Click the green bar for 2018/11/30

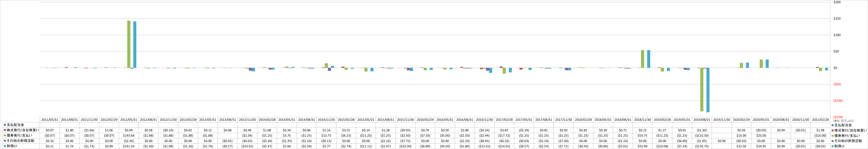tap(643, 59)
